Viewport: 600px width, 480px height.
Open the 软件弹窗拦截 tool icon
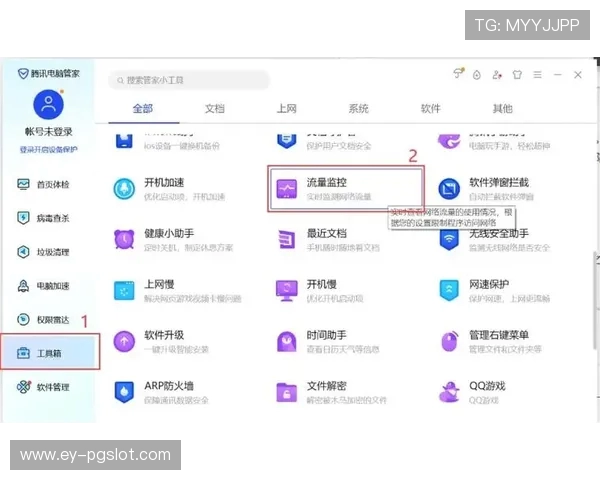click(449, 189)
